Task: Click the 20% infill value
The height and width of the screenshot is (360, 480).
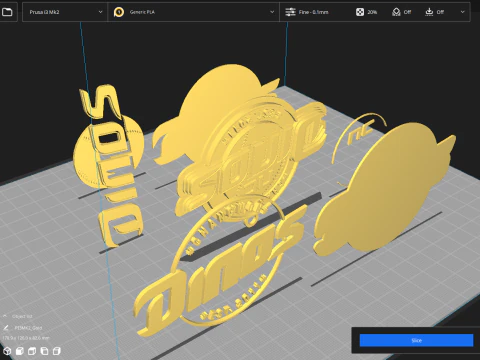Action: (x=372, y=12)
